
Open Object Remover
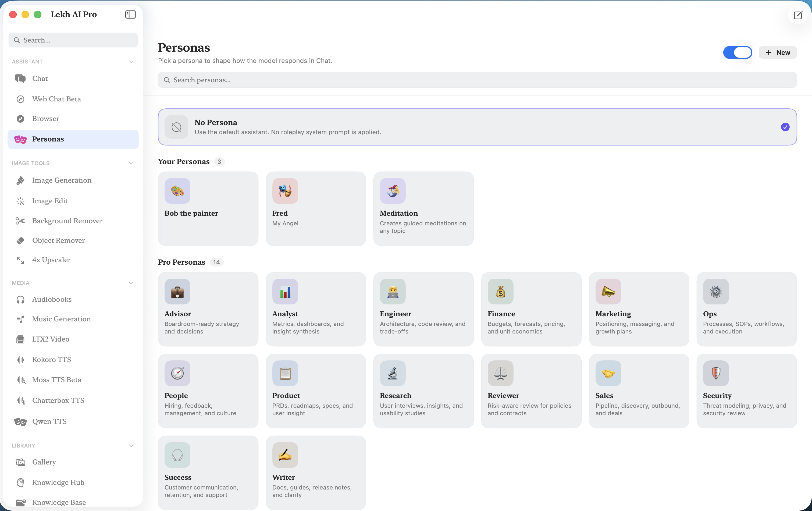tap(73, 240)
